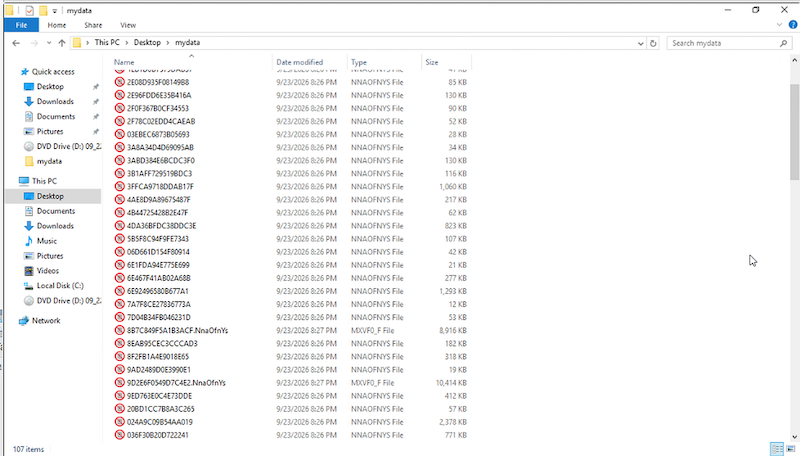Click Desktop in address breadcrumb
This screenshot has width=800, height=456.
[x=147, y=42]
